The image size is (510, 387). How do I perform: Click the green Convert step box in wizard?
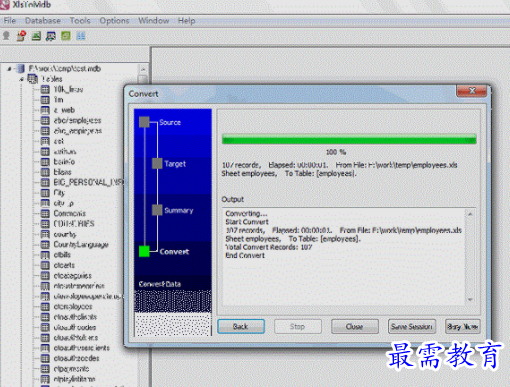[144, 251]
